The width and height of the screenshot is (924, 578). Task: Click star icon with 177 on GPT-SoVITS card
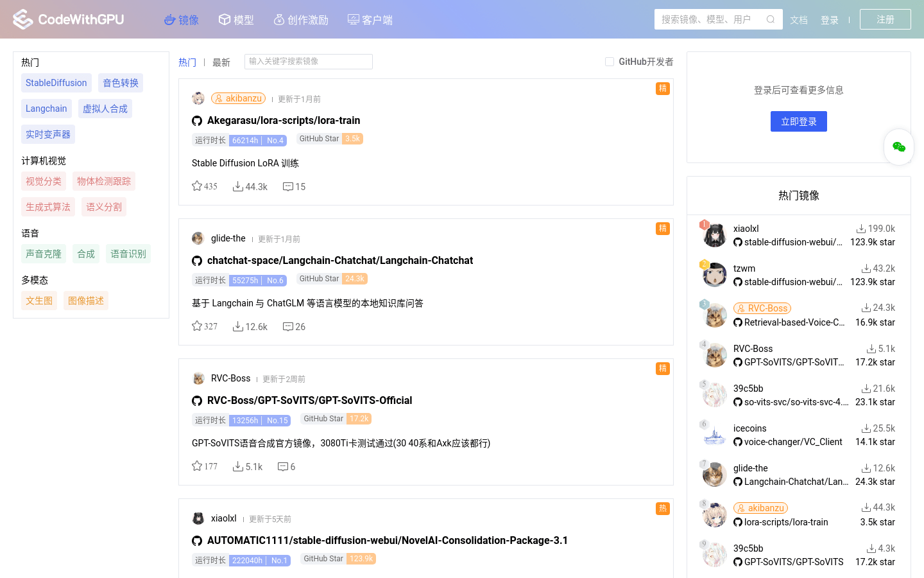point(197,466)
